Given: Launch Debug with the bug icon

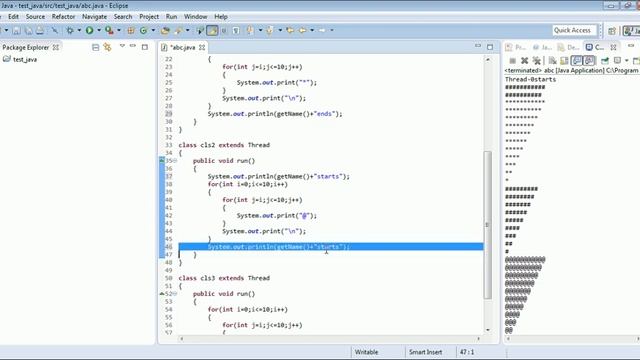Looking at the screenshot, I should 70,31.
